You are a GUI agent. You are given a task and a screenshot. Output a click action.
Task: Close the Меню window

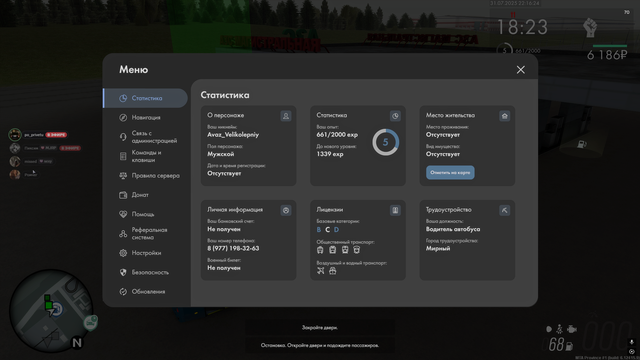tap(520, 70)
